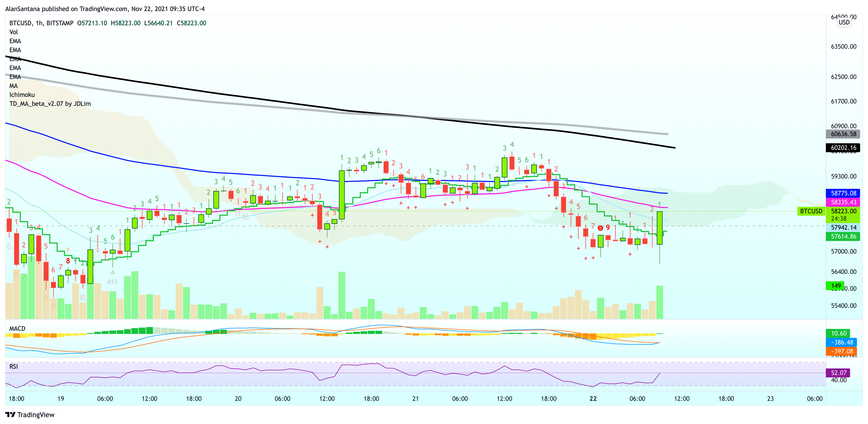Click the light blue 57942.14 price tag

tap(843, 228)
